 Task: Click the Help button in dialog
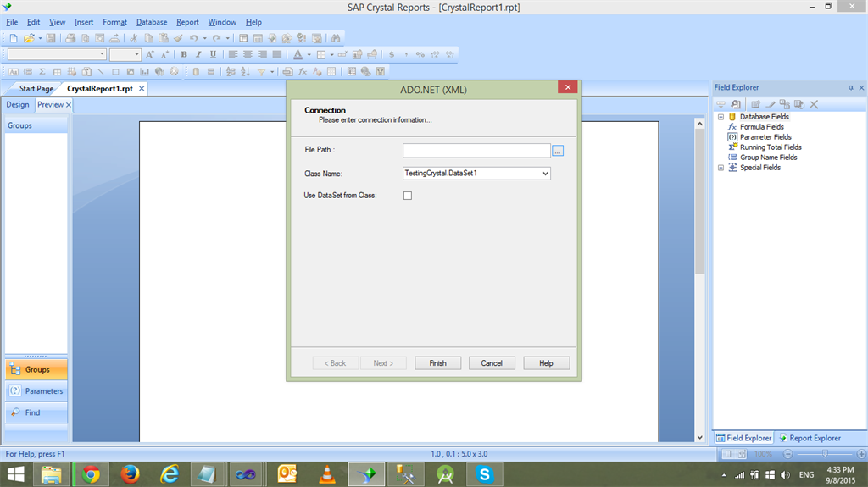[x=546, y=363]
